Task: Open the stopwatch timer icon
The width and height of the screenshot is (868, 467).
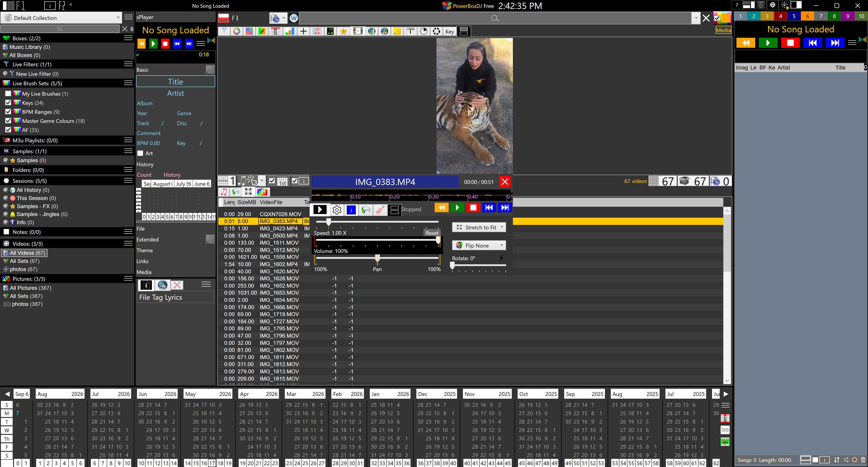Action: pyautogui.click(x=424, y=31)
